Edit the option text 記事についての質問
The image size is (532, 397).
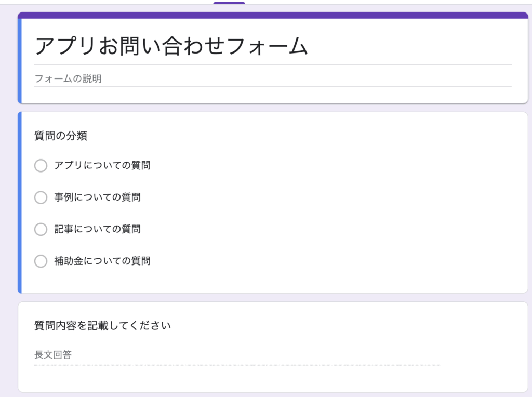click(97, 229)
